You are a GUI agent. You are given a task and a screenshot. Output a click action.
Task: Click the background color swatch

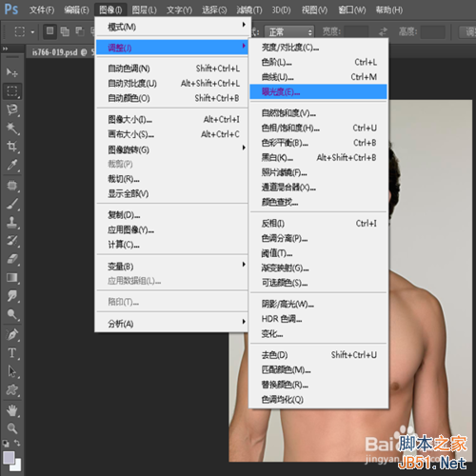point(16,466)
